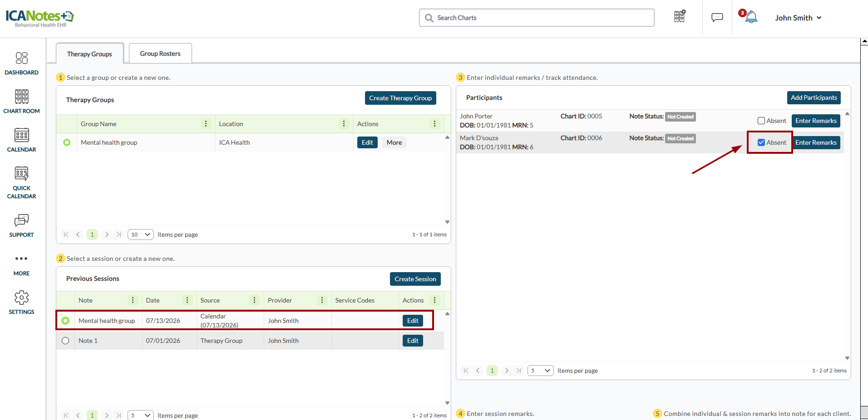Select page 1 in Previous Sessions pager
This screenshot has height=420, width=868.
92,415
